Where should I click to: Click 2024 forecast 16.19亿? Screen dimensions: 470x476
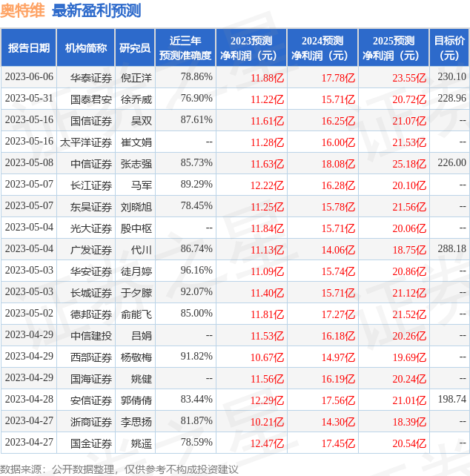(338, 380)
